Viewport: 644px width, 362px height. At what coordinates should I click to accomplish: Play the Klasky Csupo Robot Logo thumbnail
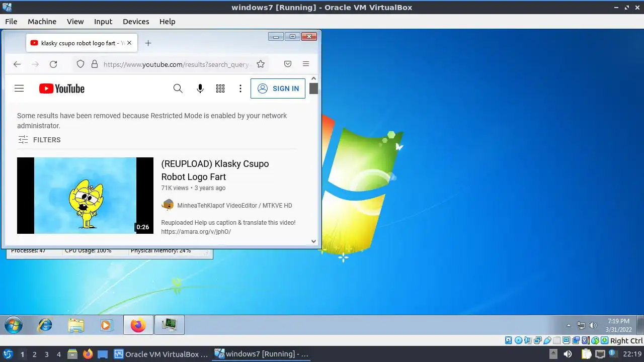pos(85,196)
